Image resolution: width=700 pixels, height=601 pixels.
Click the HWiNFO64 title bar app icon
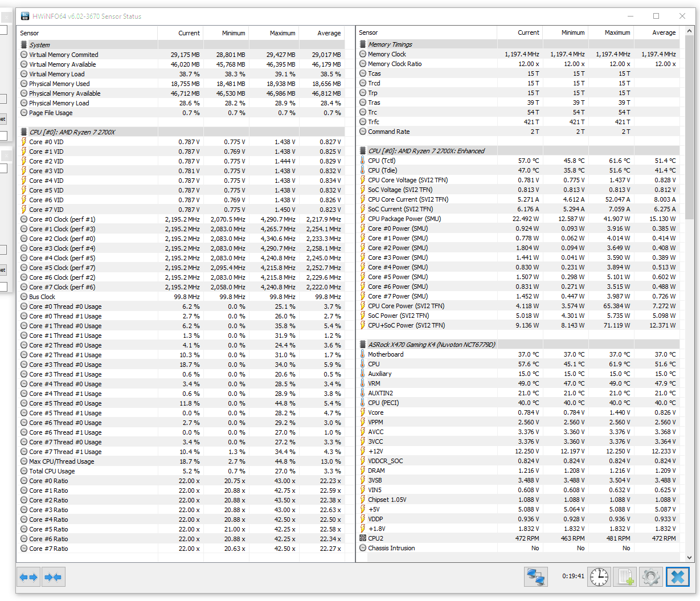click(25, 16)
